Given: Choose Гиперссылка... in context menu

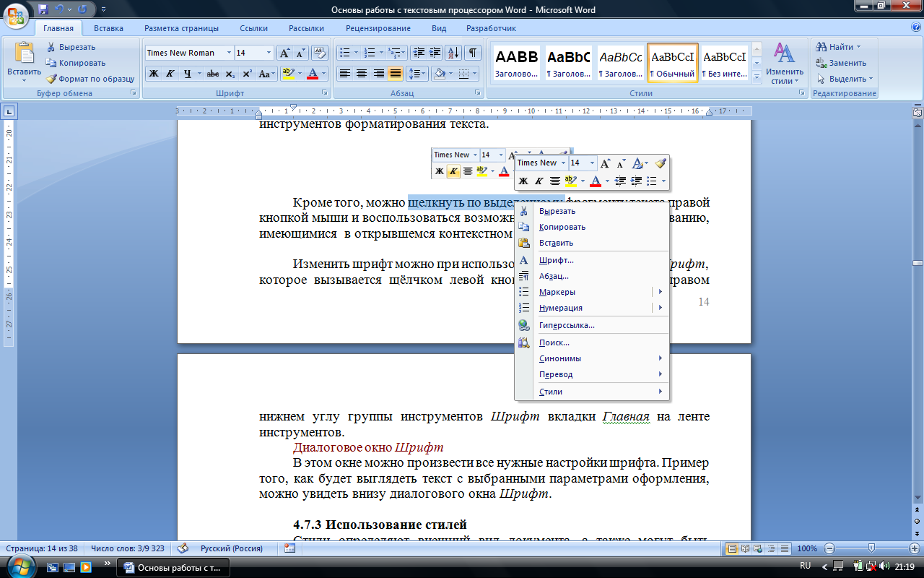Looking at the screenshot, I should (x=592, y=325).
